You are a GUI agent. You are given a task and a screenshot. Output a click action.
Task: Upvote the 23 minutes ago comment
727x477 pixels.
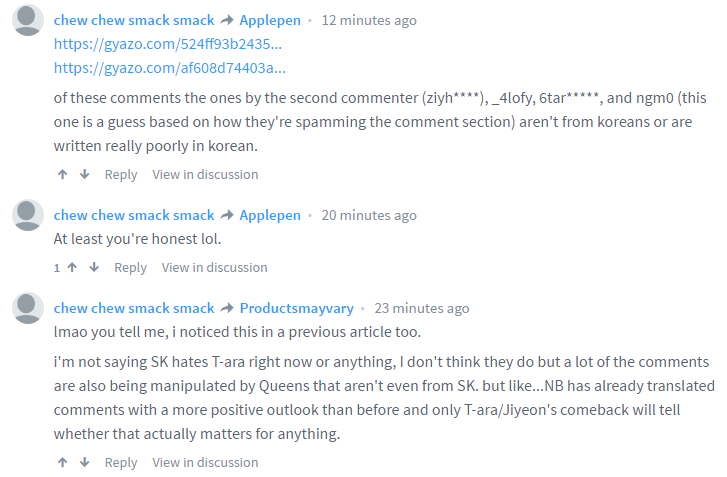click(x=62, y=463)
